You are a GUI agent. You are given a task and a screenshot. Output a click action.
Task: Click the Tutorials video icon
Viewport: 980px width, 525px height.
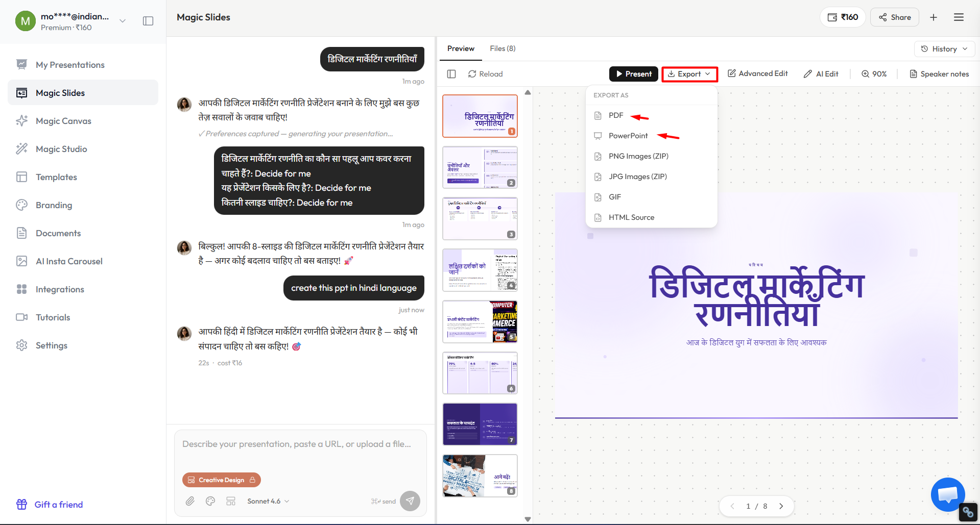point(21,317)
